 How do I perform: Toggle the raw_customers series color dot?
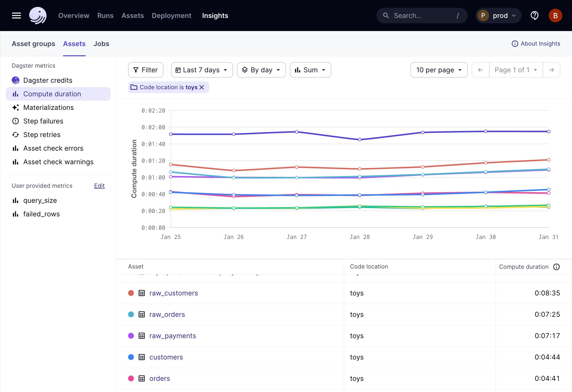click(x=131, y=293)
